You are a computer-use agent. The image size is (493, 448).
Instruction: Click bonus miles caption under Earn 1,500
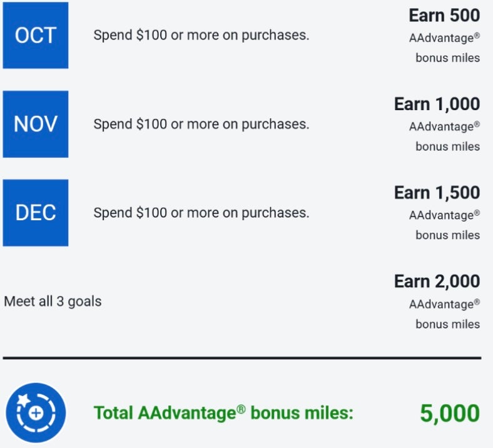point(447,235)
